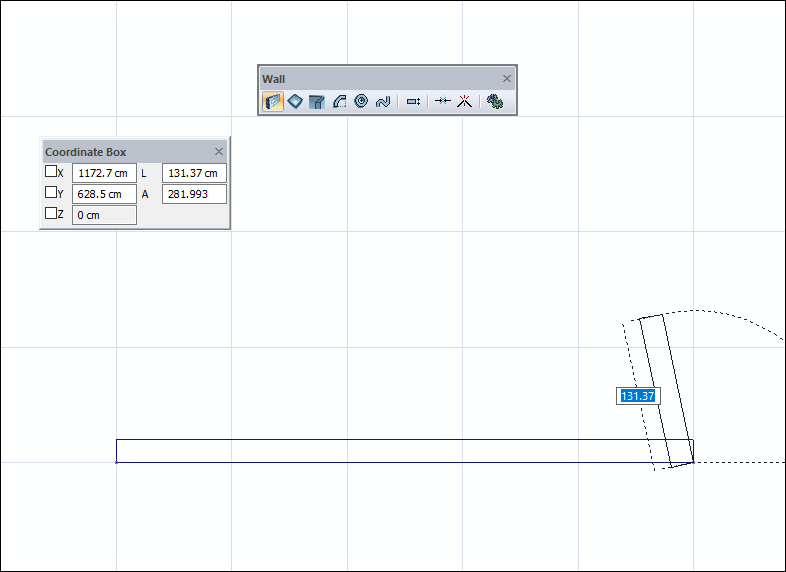Click the Y value field 628.5 cm

click(x=104, y=194)
